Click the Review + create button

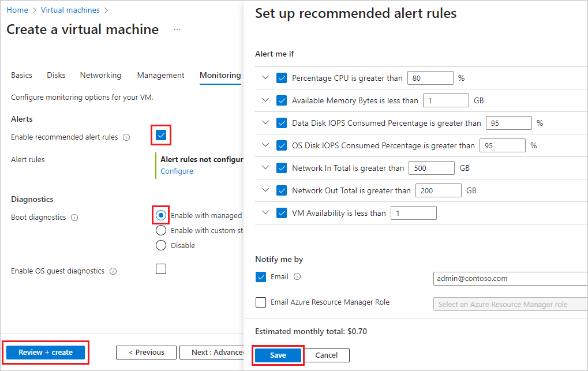pos(45,352)
